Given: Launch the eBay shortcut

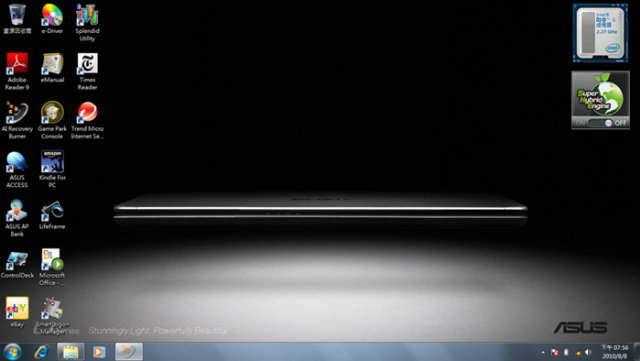Looking at the screenshot, I should click(17, 312).
